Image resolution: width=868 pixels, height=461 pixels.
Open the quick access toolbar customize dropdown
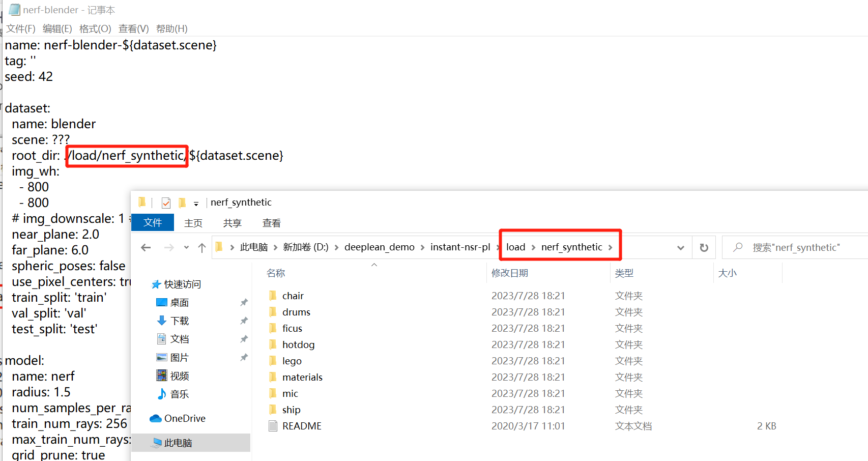click(x=196, y=203)
